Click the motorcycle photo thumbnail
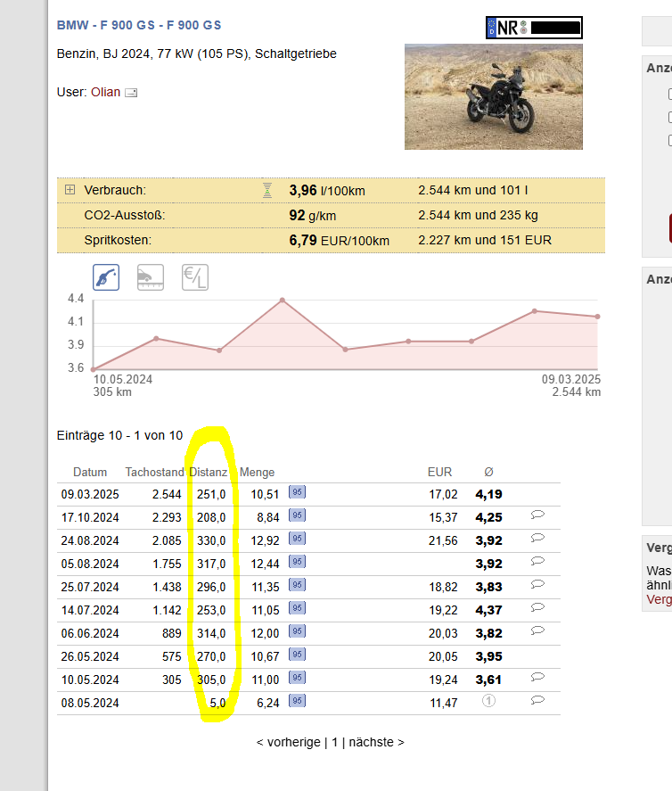 493,96
